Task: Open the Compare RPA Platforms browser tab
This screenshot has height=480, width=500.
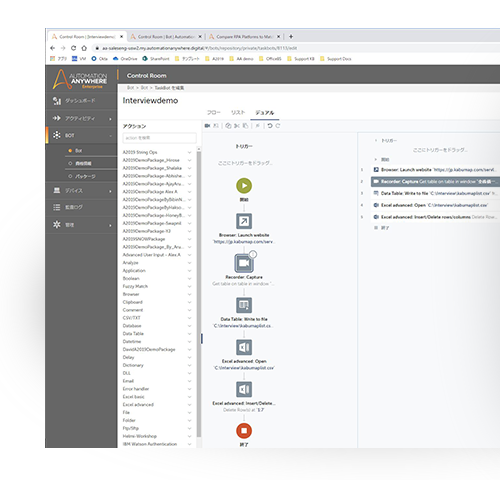Action: pos(244,37)
